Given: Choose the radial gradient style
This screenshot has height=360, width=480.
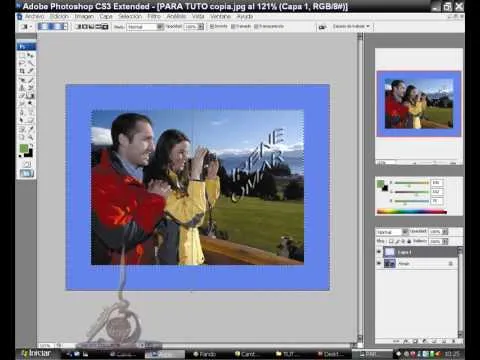Looking at the screenshot, I should [85, 26].
